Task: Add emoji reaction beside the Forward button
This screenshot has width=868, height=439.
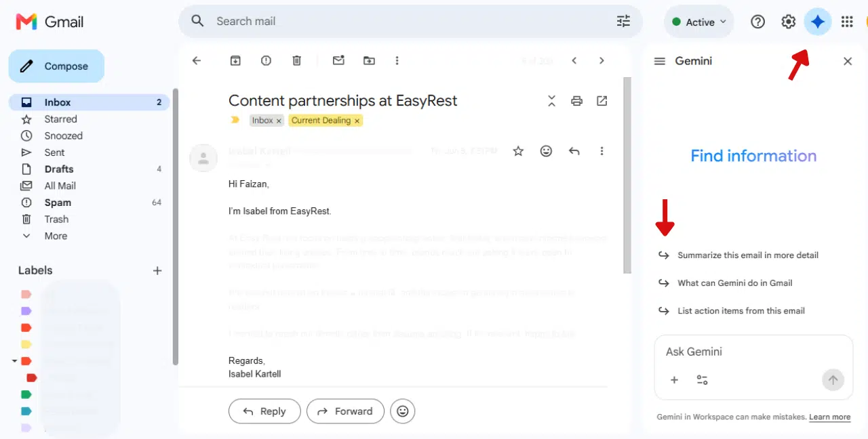Action: click(403, 411)
